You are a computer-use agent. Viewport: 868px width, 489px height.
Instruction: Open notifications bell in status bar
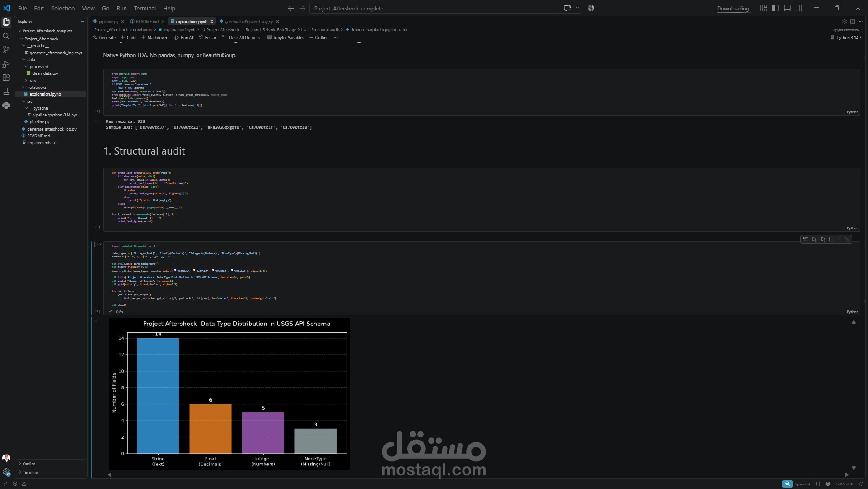click(x=861, y=484)
